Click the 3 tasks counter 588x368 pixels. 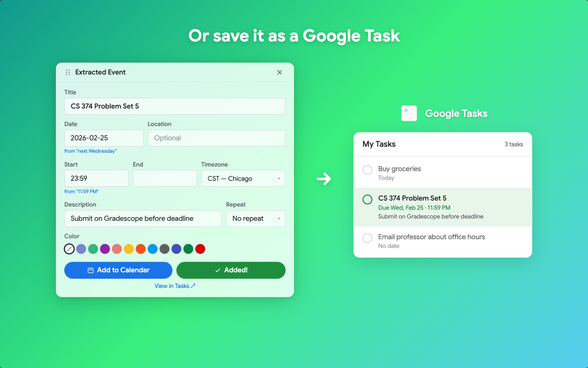coord(514,144)
